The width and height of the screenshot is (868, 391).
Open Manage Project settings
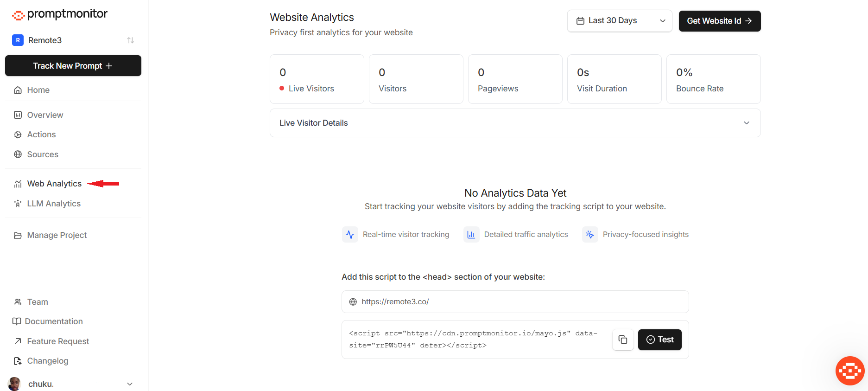click(x=57, y=235)
